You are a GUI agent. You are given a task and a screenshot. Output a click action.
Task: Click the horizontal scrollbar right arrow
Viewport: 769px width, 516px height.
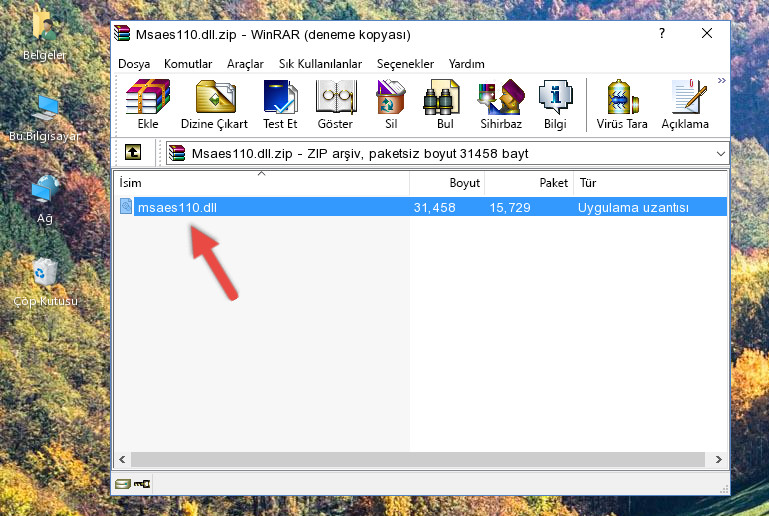(718, 459)
